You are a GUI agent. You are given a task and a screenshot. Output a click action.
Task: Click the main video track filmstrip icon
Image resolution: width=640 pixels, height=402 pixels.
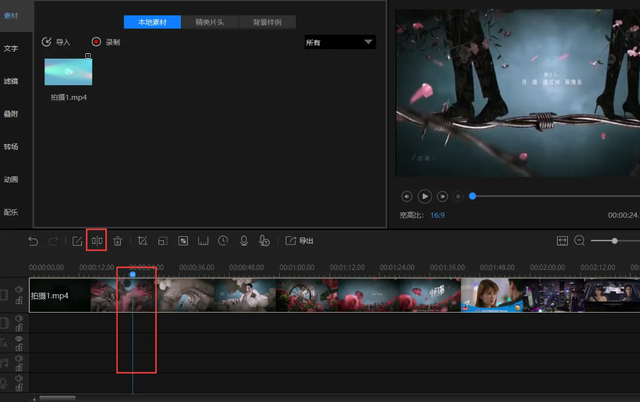click(4, 295)
